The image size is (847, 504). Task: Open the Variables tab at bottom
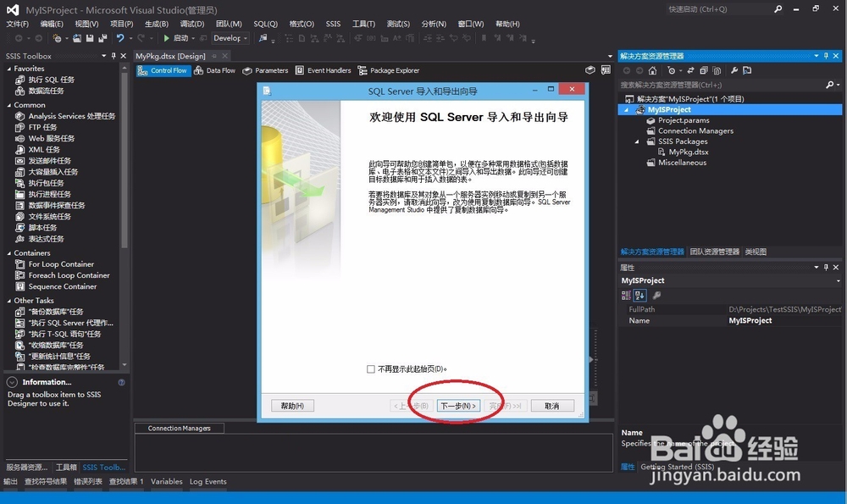coord(166,482)
